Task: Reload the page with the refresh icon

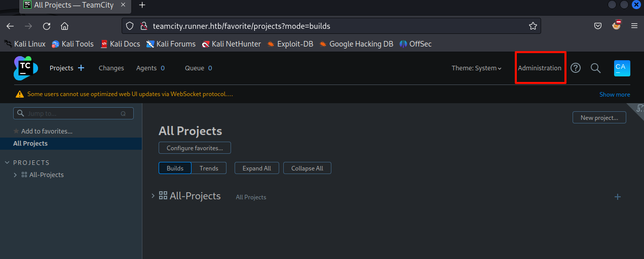Action: [47, 26]
